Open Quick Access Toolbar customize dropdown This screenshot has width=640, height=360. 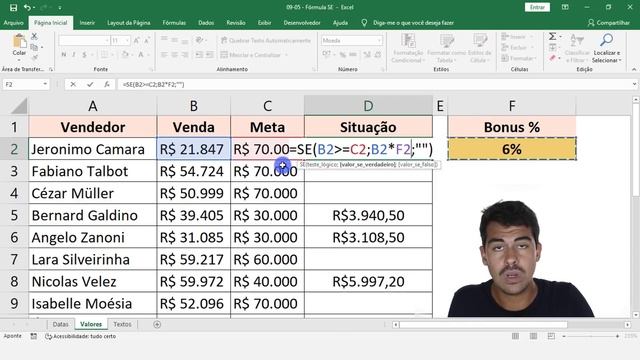click(60, 7)
